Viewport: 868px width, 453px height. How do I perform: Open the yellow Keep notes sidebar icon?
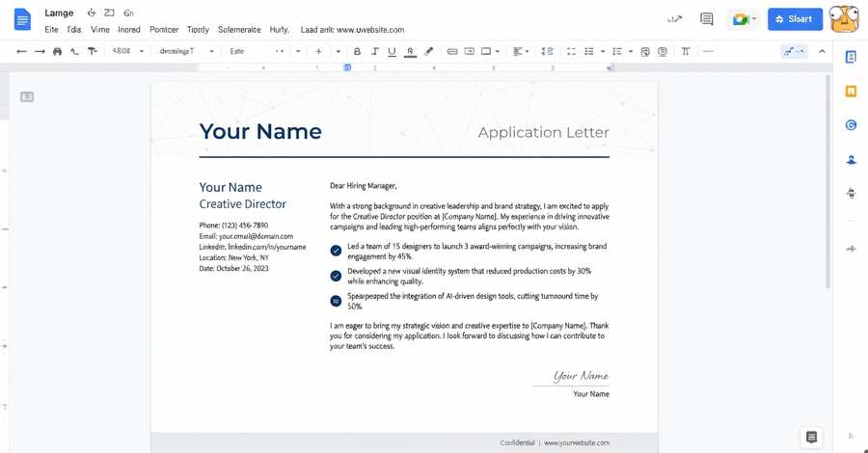[851, 92]
